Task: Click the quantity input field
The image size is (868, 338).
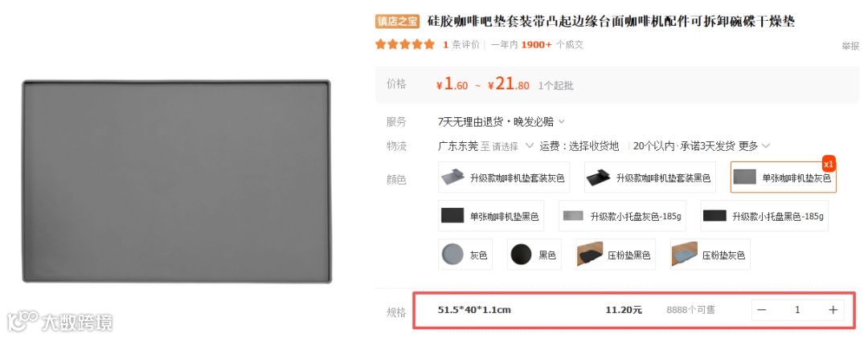Action: pyautogui.click(x=797, y=310)
